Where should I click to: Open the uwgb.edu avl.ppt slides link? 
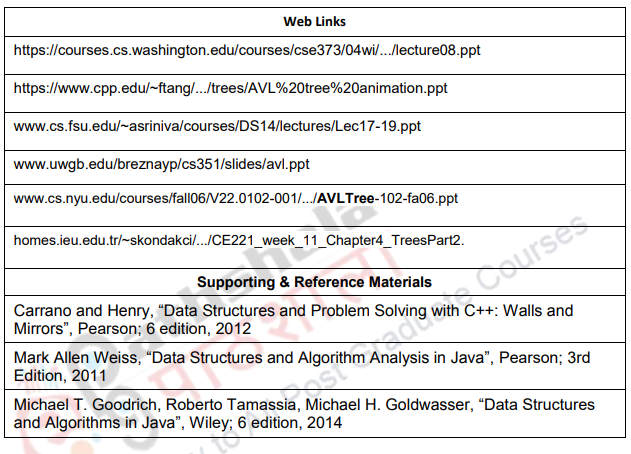pos(161,164)
